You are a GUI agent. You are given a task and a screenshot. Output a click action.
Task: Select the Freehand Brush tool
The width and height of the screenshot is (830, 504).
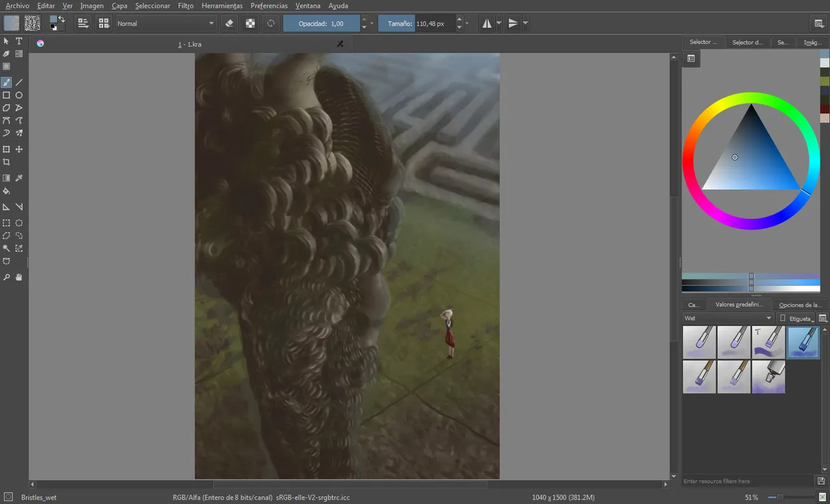click(6, 82)
